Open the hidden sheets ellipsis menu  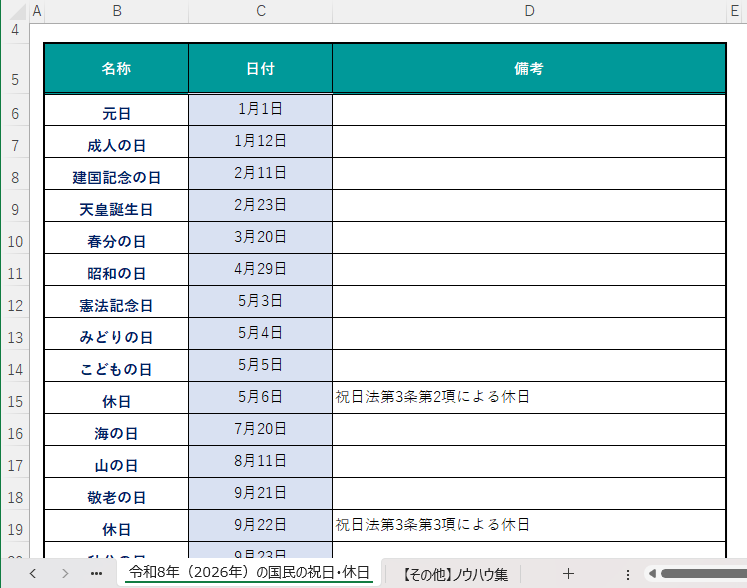click(96, 574)
